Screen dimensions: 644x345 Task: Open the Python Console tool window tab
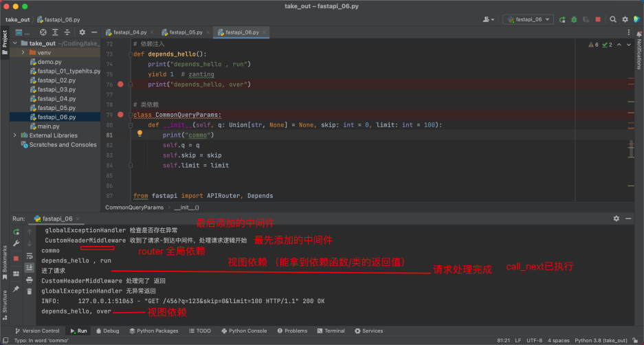pyautogui.click(x=246, y=331)
